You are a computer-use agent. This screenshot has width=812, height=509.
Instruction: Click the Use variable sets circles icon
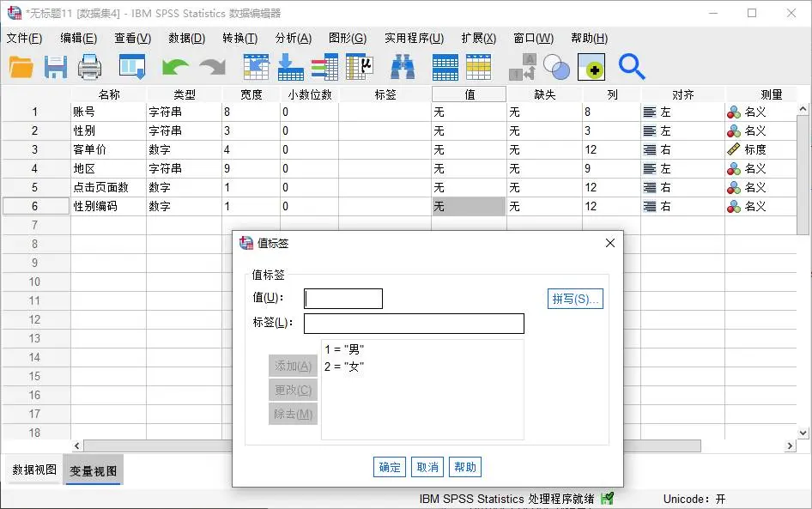[557, 67]
